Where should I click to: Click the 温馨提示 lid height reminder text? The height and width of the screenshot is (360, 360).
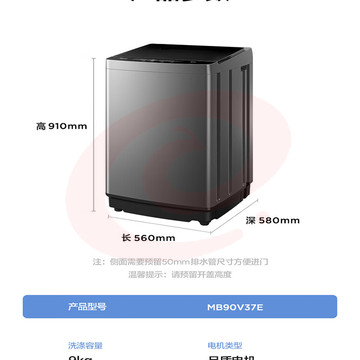[x=180, y=275]
